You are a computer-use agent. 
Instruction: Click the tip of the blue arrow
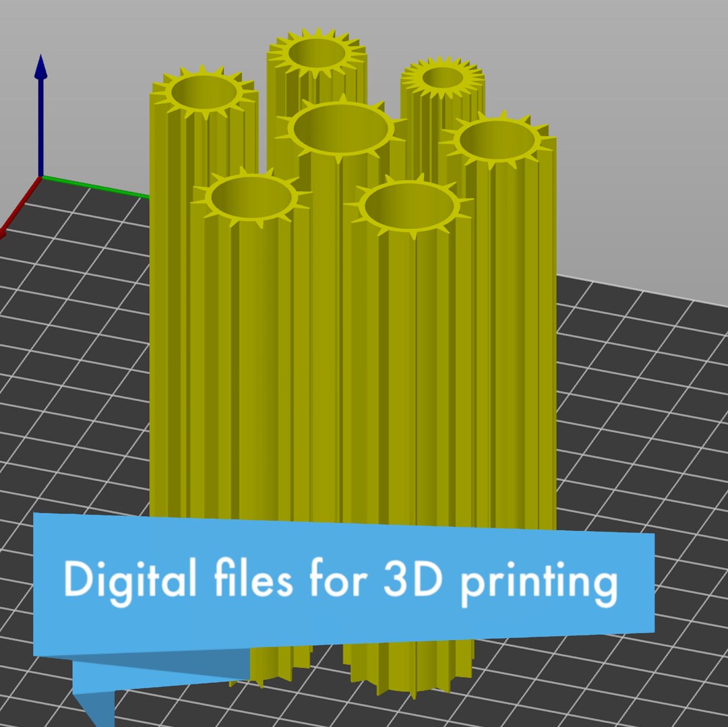(42, 54)
